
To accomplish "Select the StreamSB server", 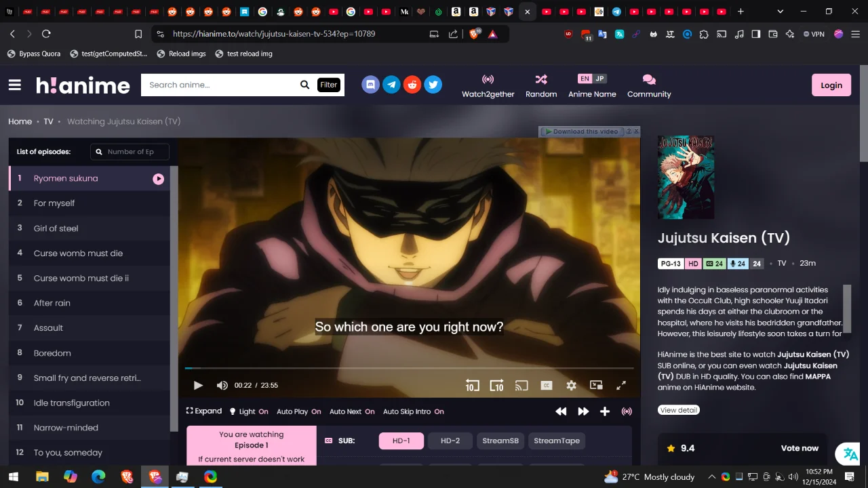I will click(x=500, y=441).
